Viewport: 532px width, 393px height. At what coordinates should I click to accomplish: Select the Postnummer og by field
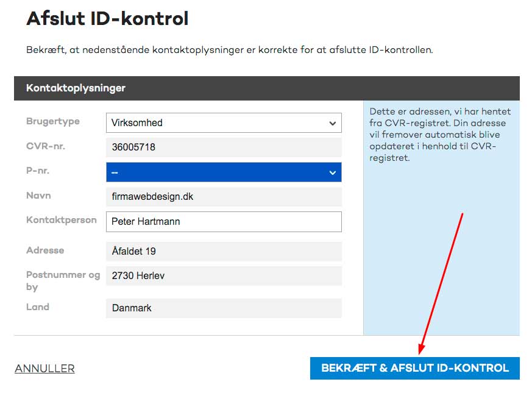(224, 275)
